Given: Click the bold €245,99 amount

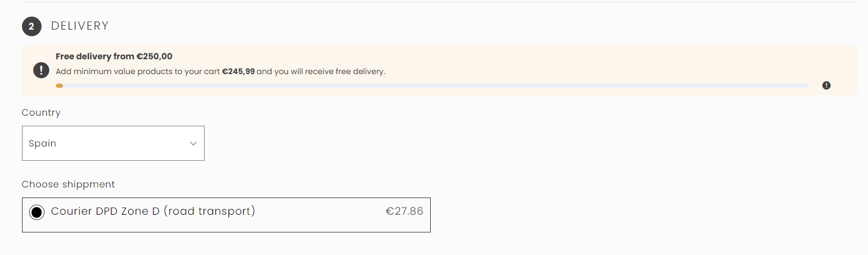Looking at the screenshot, I should (x=239, y=72).
